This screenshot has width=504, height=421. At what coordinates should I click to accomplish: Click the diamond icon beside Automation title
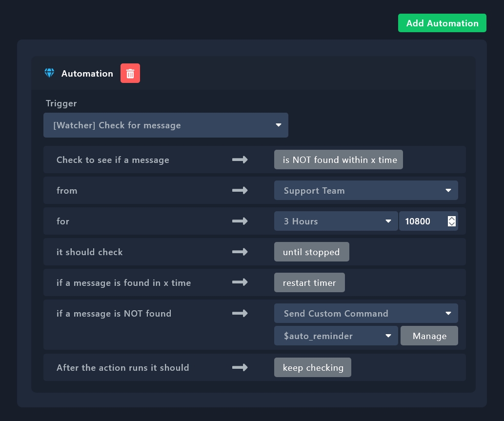tap(49, 73)
